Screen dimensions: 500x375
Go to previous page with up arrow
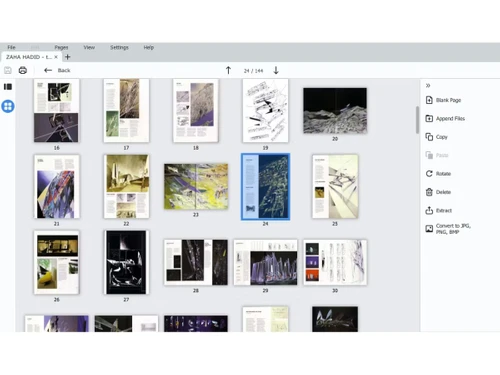[x=228, y=70]
